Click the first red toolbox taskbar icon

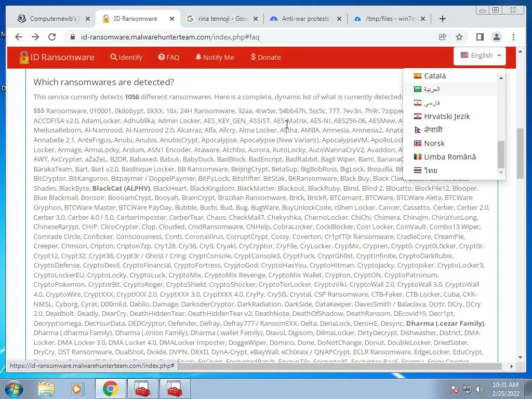142,389
